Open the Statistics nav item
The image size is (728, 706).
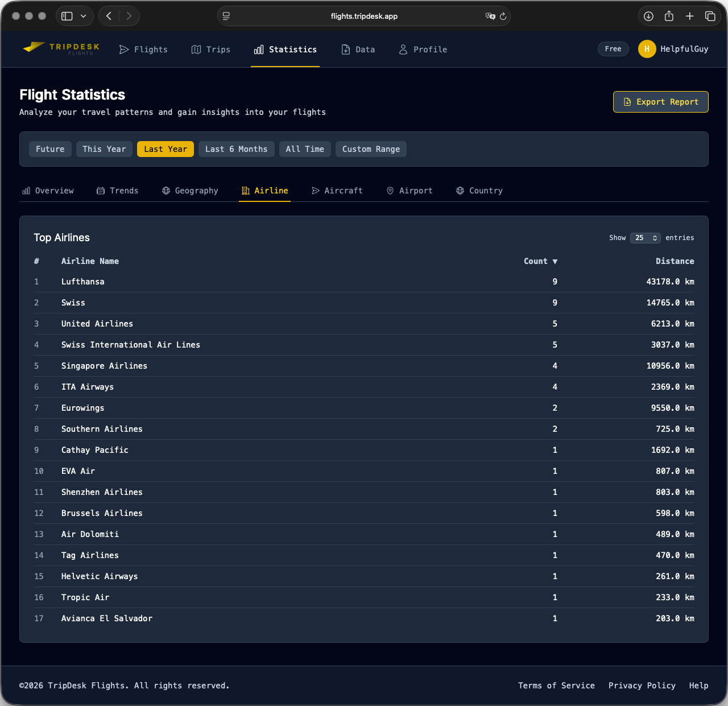pyautogui.click(x=286, y=49)
